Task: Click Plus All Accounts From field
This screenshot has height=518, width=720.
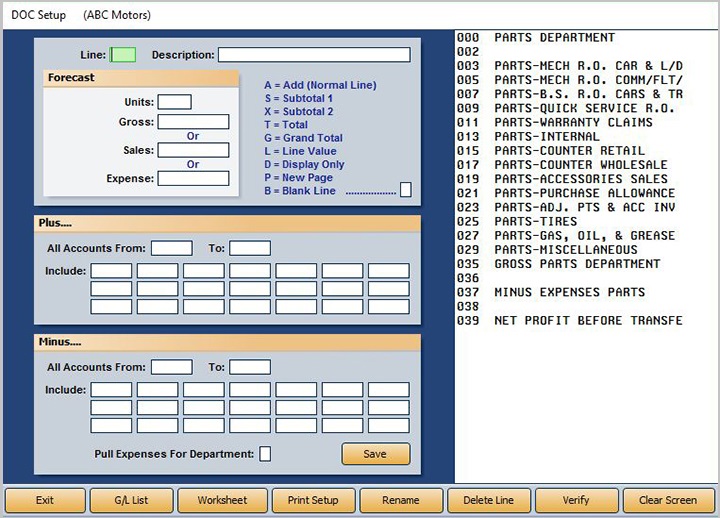Action: click(171, 248)
